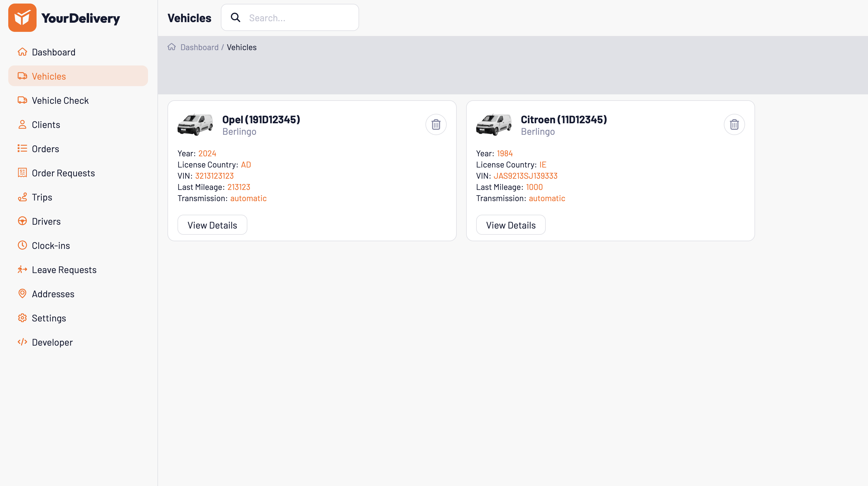The height and width of the screenshot is (486, 868).
Task: Open Leave Requests from the sidebar
Action: click(64, 270)
